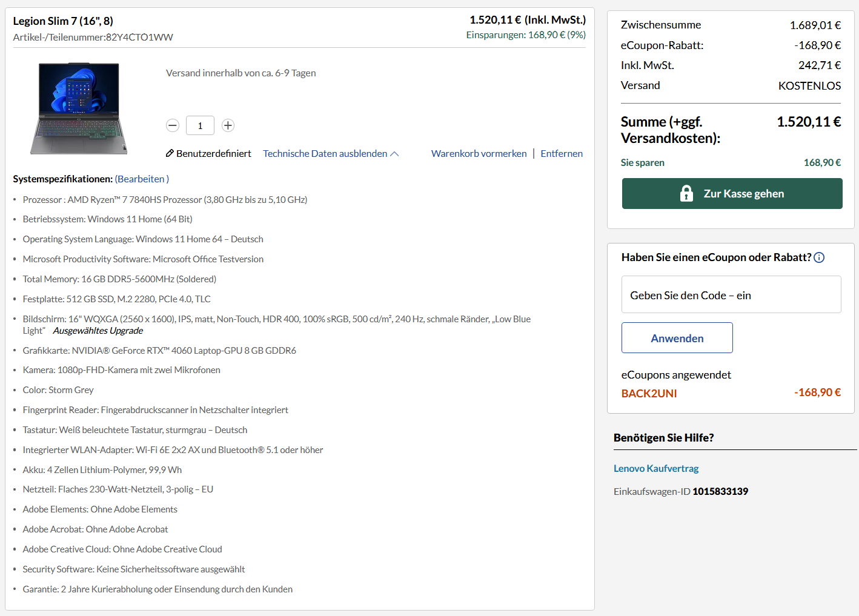Click the Benutzerdefiniert label

pos(214,153)
